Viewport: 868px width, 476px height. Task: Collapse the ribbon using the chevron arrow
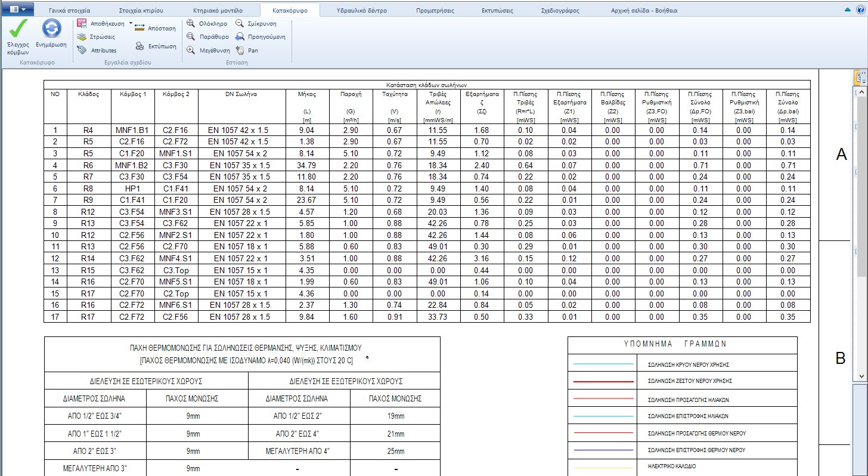tap(849, 8)
